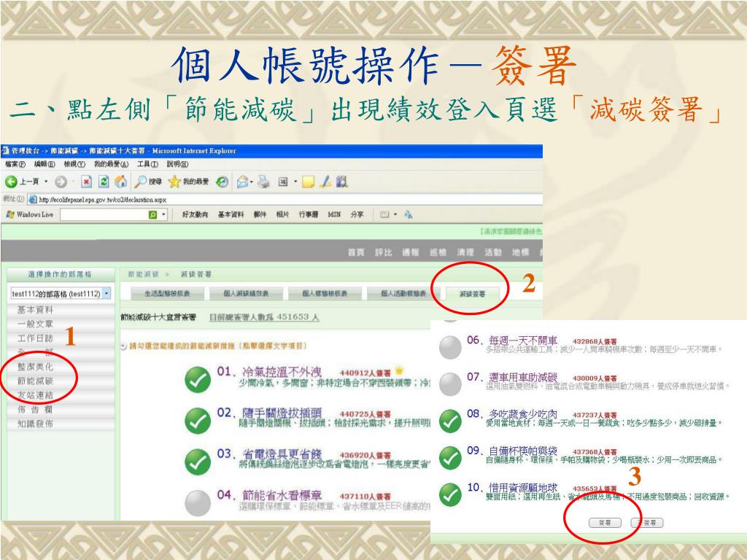The image size is (747, 560).
Task: Open the 檔案 menu
Action: tap(15, 164)
